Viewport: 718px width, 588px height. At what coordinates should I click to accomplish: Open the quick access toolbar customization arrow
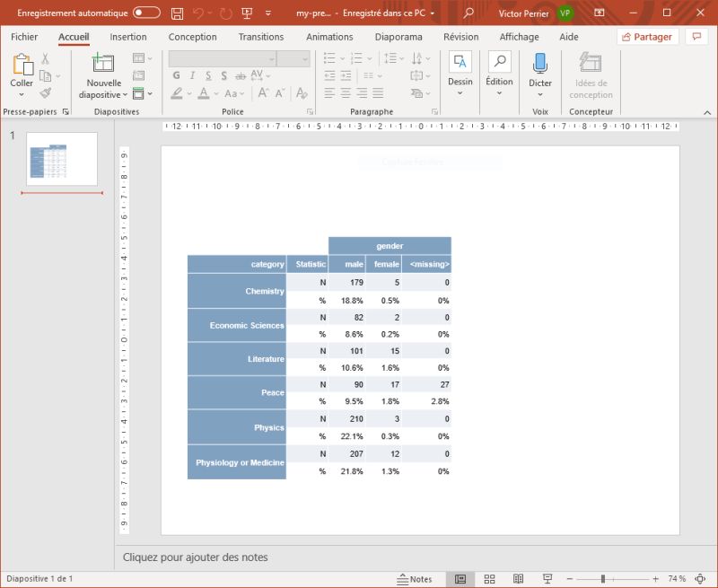coord(268,13)
